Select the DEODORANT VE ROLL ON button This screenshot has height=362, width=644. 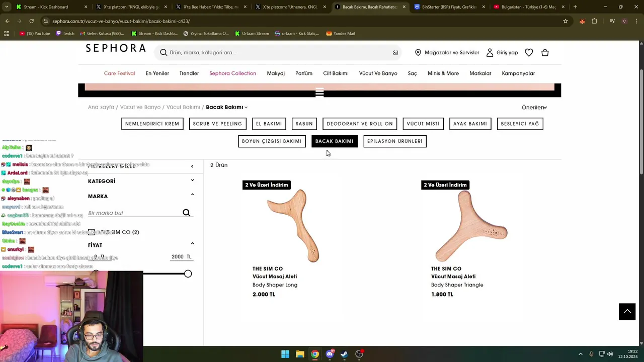(x=360, y=124)
